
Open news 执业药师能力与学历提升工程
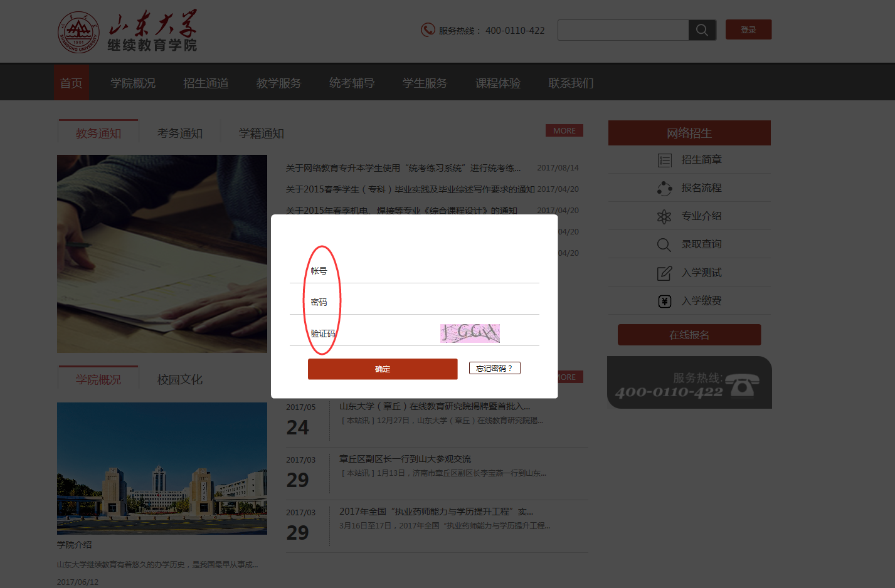coord(436,512)
